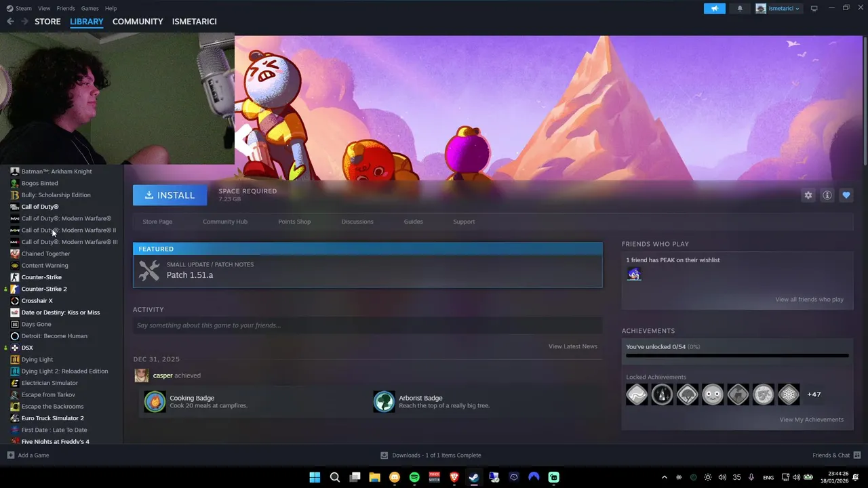Open the Patch 1.51.a featured update

point(368,270)
